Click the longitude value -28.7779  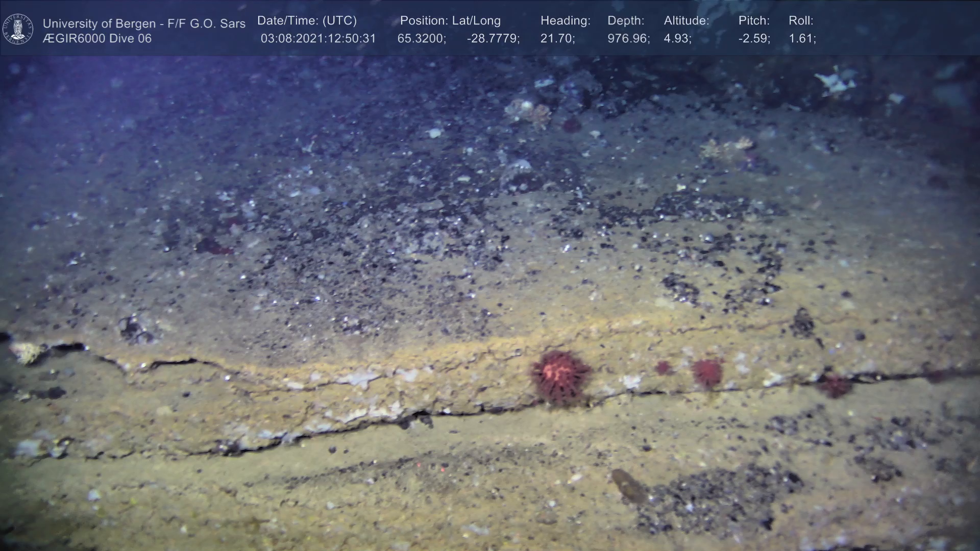tap(493, 39)
